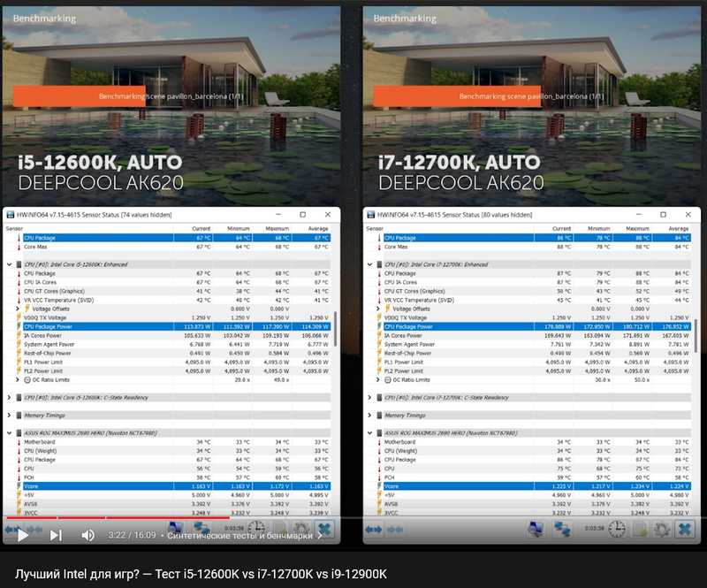Mute the video volume speaker icon
707x588 pixels.
click(x=87, y=535)
